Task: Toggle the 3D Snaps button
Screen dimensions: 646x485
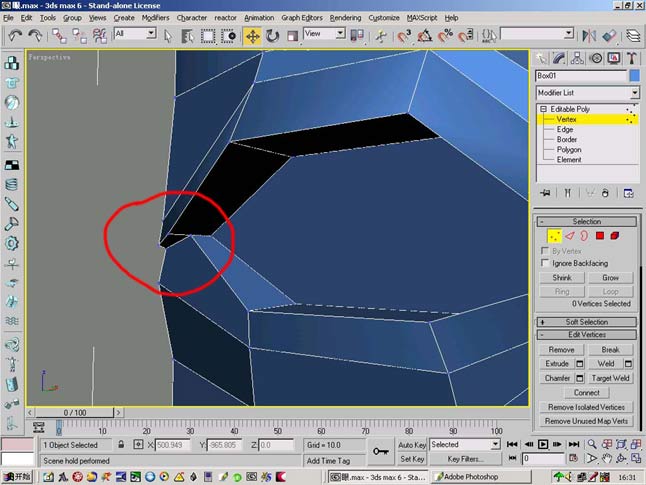Action: (x=404, y=36)
